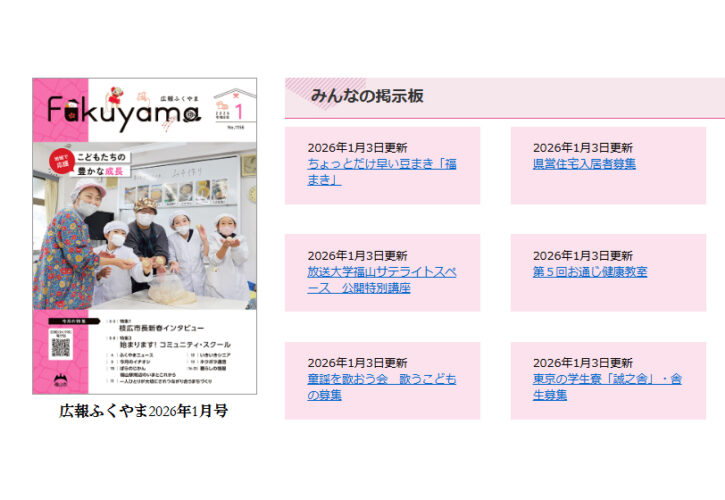Open 東京の学生寮「誠之舎」・舎生募集 link

pyautogui.click(x=606, y=387)
